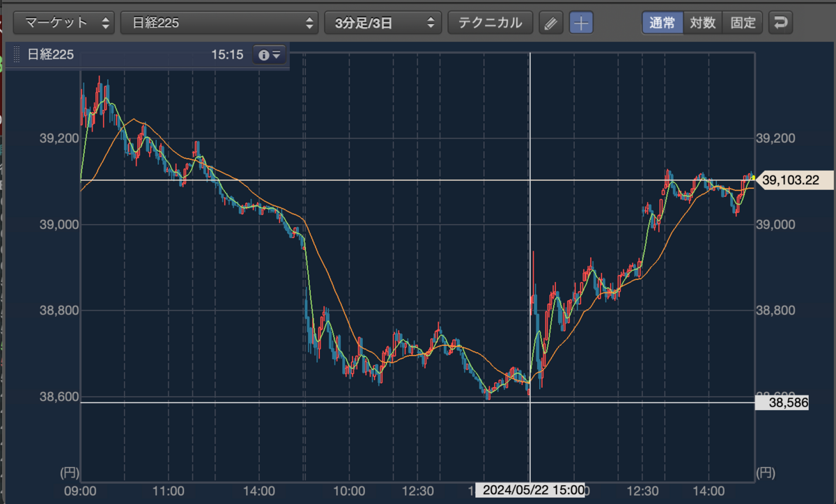The height and width of the screenshot is (504, 836).
Task: Click the 38,600 left axis label
Action: [59, 397]
